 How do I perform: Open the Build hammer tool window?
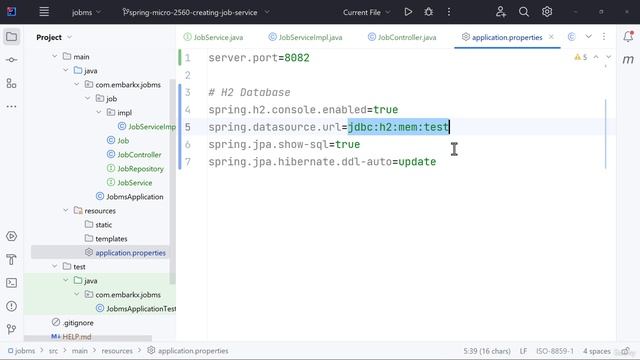[x=11, y=260]
